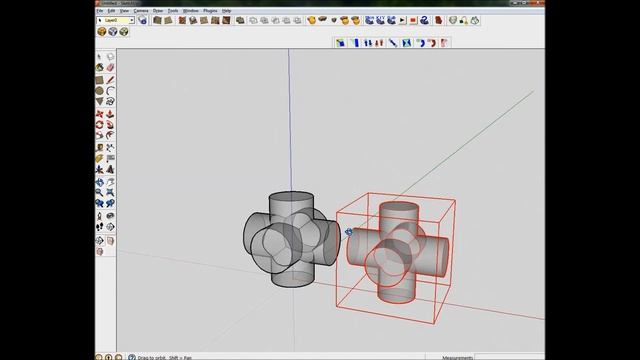Select the Dimension tool
The height and width of the screenshot is (360, 640).
coord(110,148)
